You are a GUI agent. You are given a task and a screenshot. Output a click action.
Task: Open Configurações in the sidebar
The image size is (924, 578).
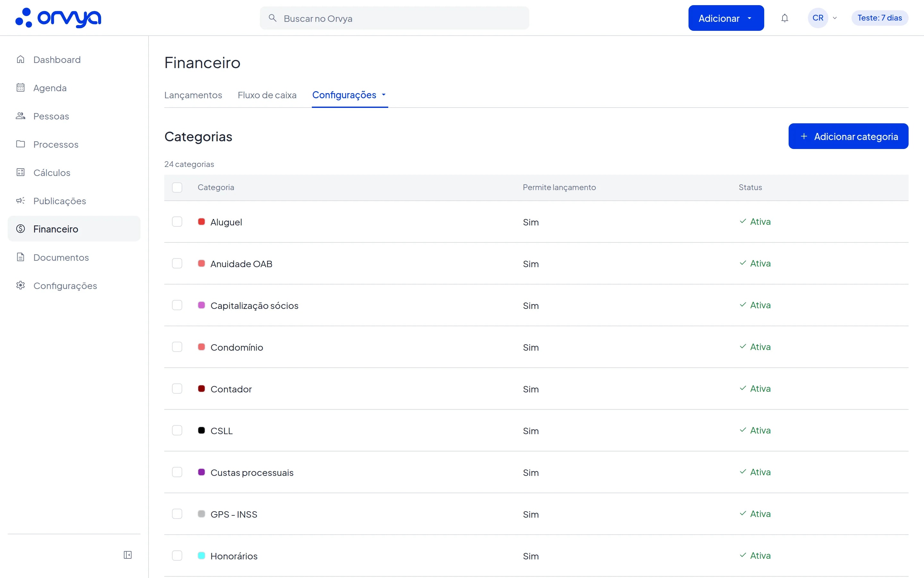(x=74, y=285)
